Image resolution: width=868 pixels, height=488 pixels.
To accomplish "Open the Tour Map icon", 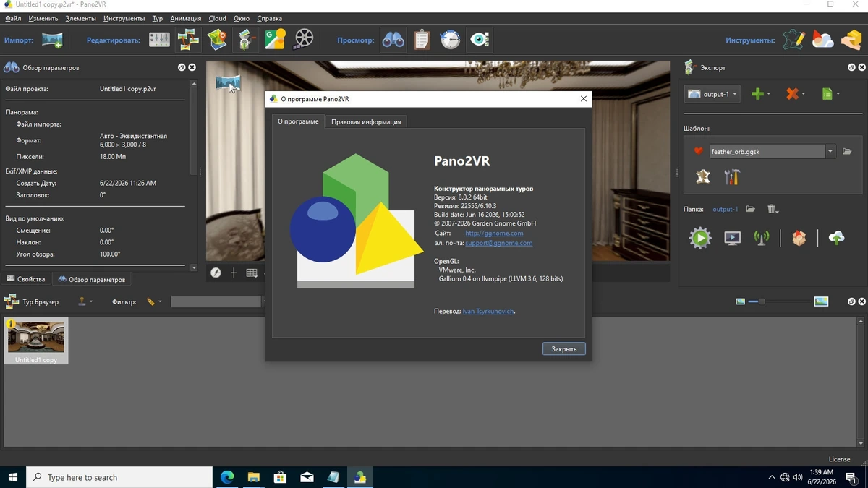I will point(217,40).
